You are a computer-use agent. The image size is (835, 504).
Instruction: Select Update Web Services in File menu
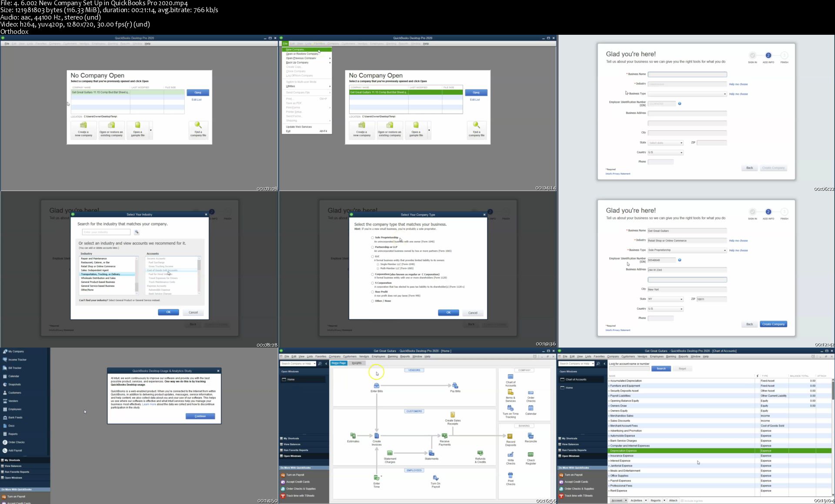[307, 127]
